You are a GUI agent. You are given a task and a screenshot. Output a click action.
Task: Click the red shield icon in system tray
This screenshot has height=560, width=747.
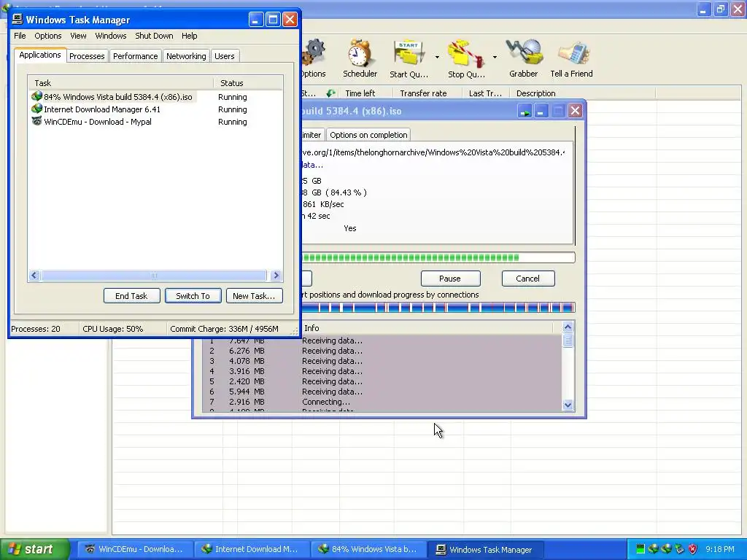(x=693, y=549)
